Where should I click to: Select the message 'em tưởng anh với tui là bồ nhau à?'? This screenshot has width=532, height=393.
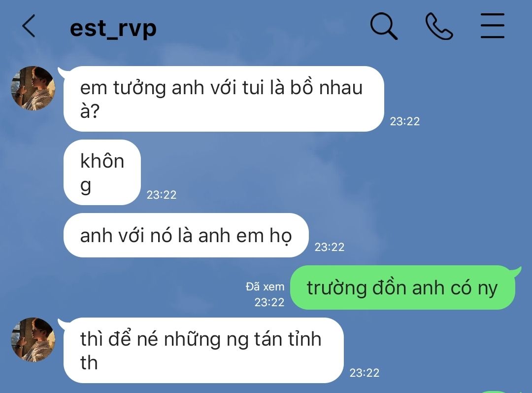224,99
